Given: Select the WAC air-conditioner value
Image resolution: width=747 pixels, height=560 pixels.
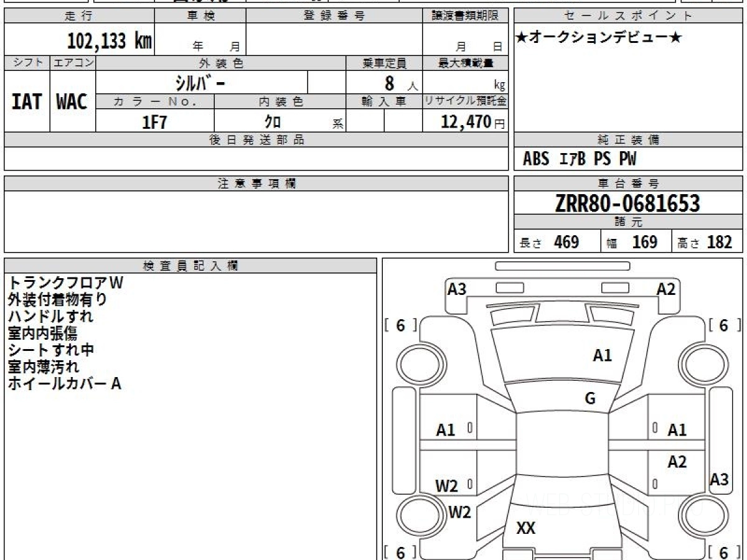Looking at the screenshot, I should [72, 101].
